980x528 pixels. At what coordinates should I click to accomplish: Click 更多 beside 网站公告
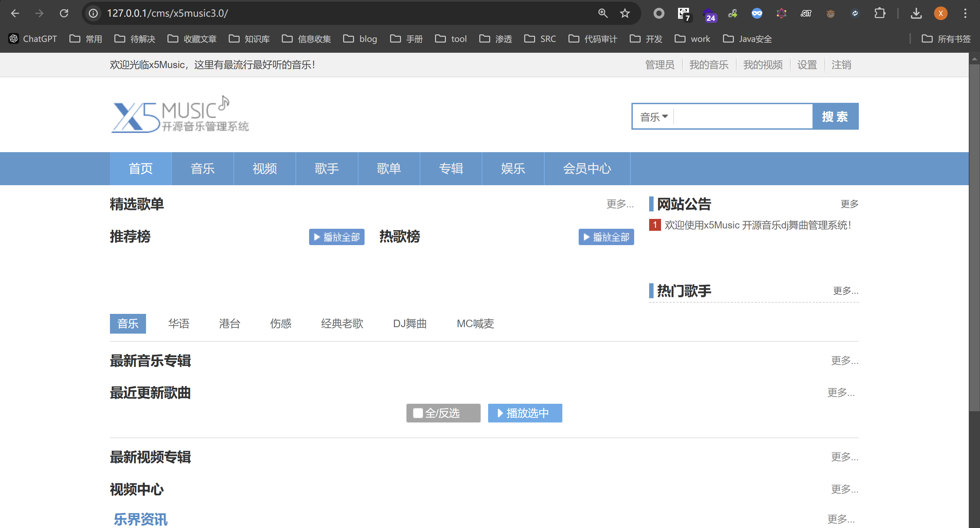coord(849,204)
